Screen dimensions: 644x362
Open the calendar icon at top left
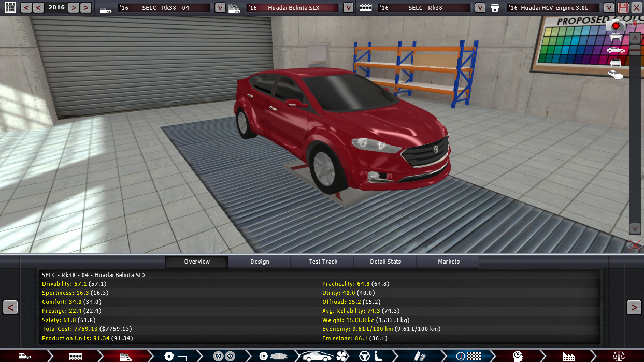pyautogui.click(x=9, y=8)
